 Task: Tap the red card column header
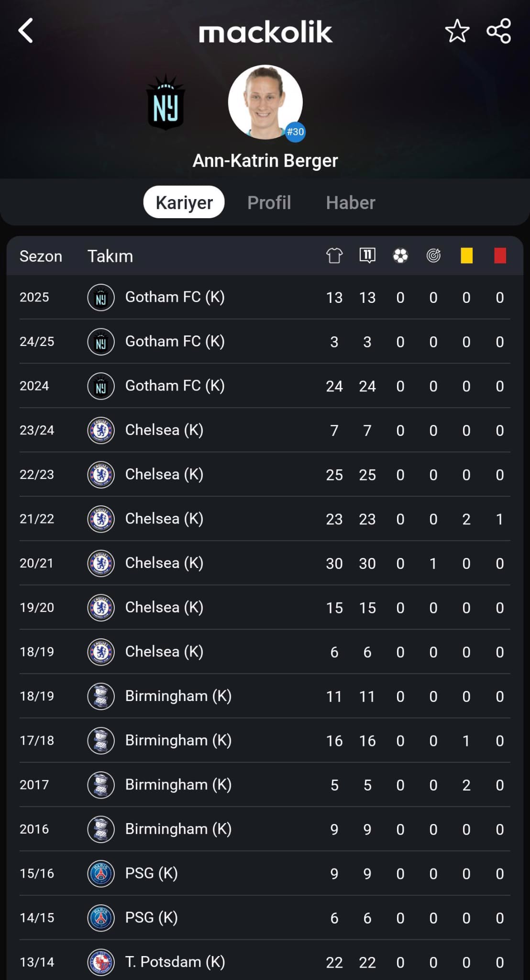500,256
